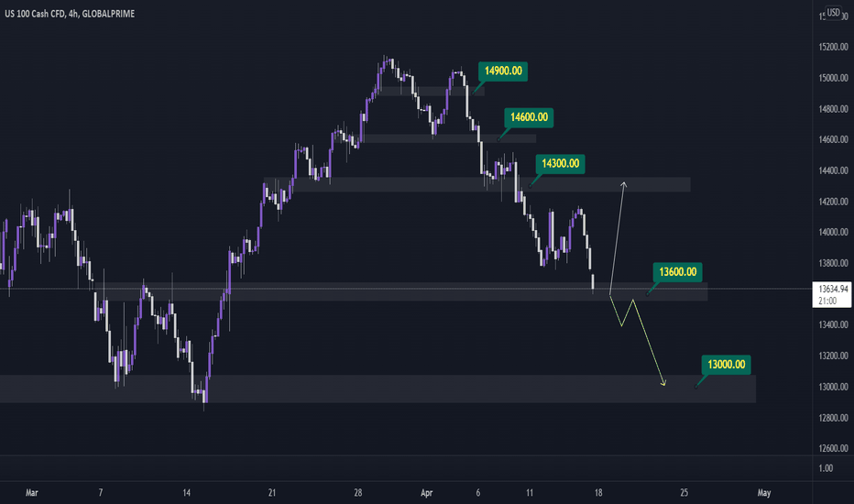Click the 15000.00 price axis label
The width and height of the screenshot is (854, 504).
click(x=833, y=78)
